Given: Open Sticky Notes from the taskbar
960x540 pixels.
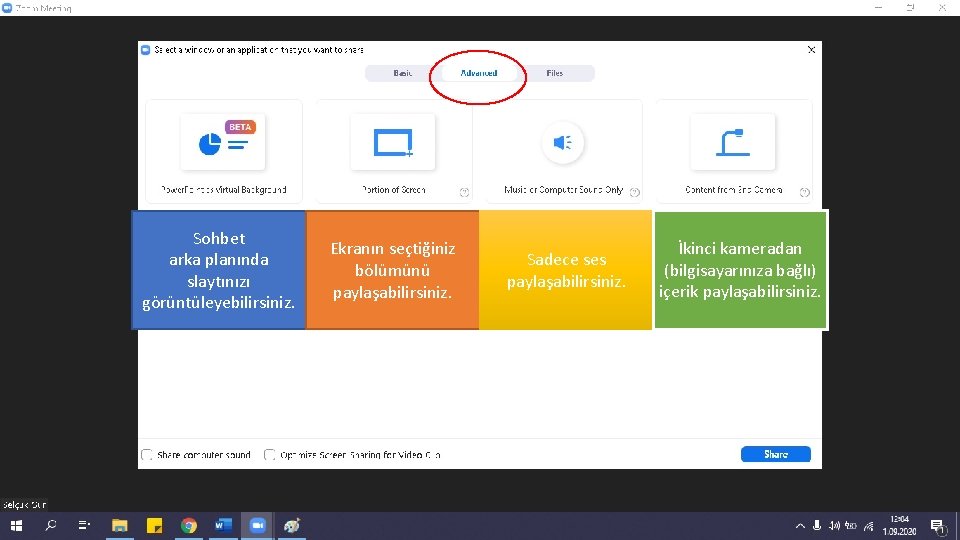Looking at the screenshot, I should [154, 525].
